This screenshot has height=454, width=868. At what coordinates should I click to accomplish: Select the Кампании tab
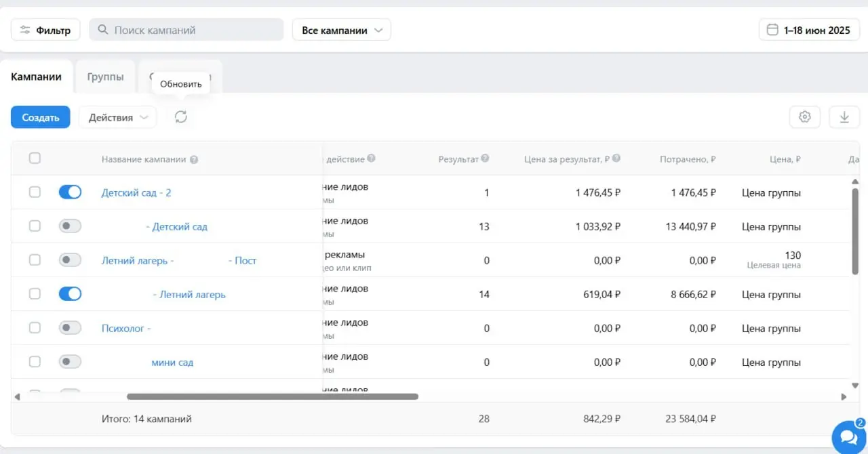(x=36, y=77)
